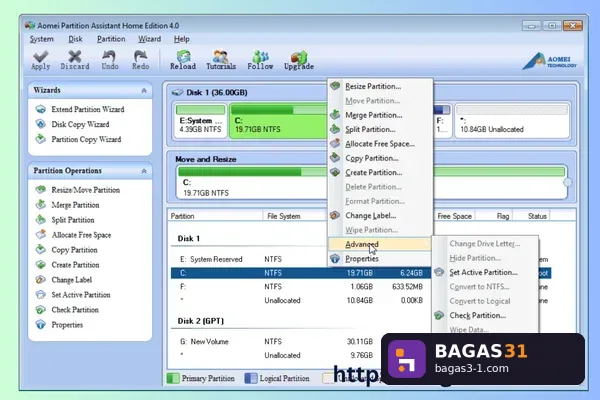
Task: Open the Advanced submenu entry
Action: [x=379, y=244]
